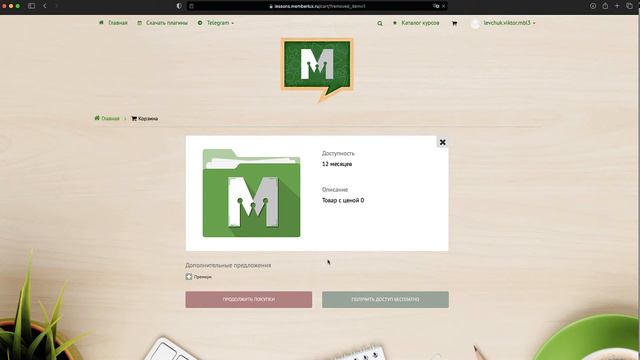This screenshot has height=360, width=640.
Task: Click the 'Товар с ценой 0' description text
Action: (x=343, y=200)
